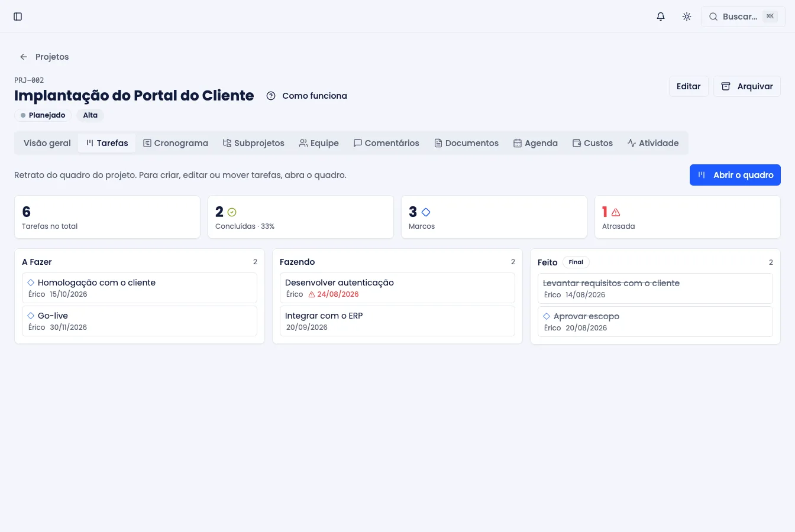Click the Editar button

689,86
